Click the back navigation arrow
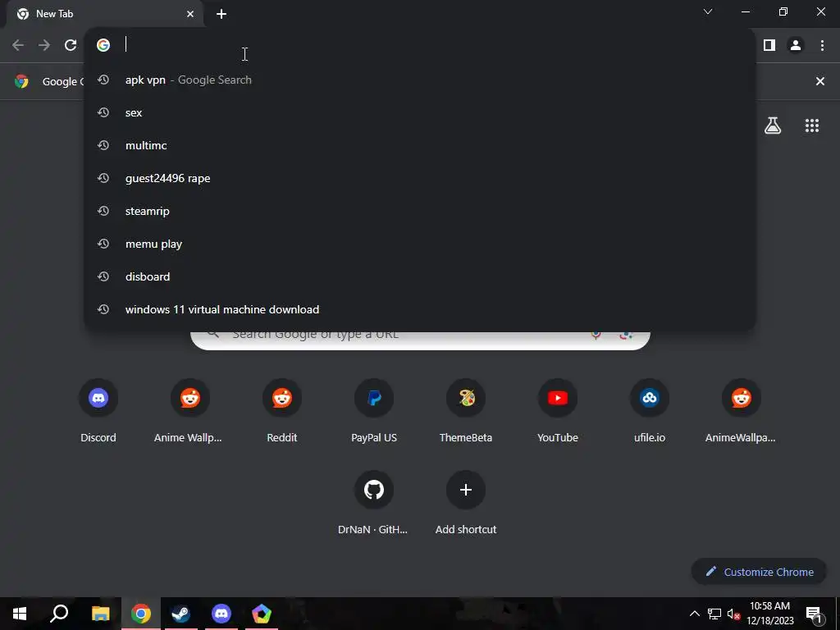Image resolution: width=840 pixels, height=630 pixels. coord(18,45)
